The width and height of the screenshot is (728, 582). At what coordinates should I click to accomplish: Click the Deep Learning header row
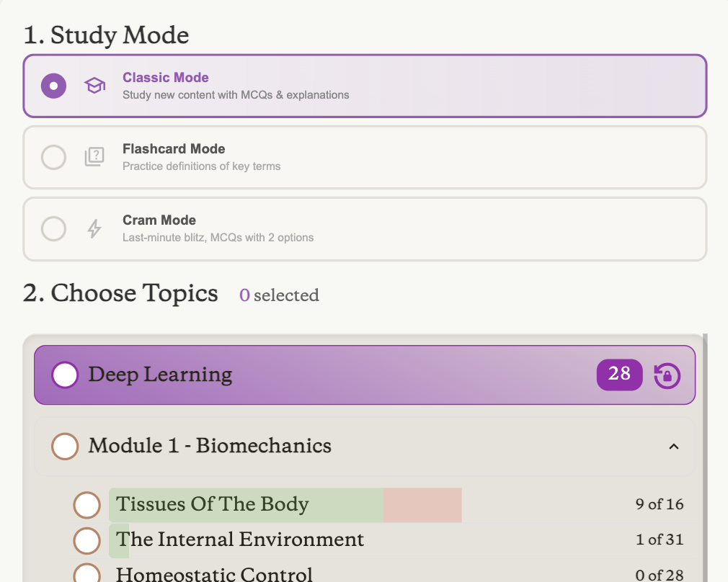click(288, 375)
